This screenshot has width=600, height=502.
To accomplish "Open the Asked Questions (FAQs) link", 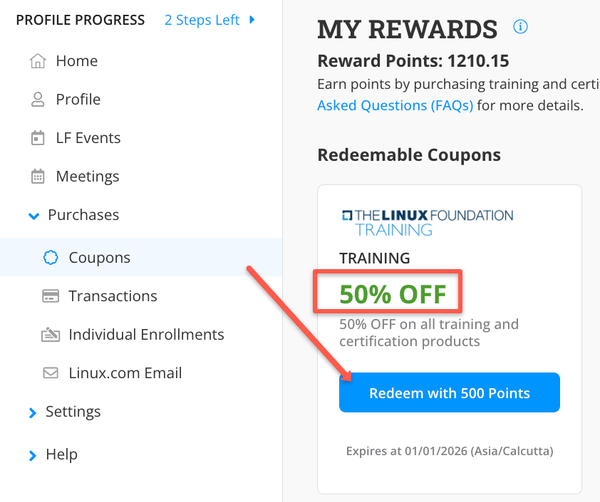I will tap(395, 105).
